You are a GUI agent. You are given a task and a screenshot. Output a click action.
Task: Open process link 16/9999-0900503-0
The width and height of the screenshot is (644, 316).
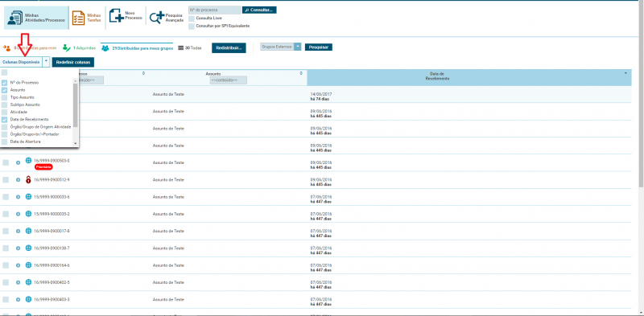tap(52, 161)
